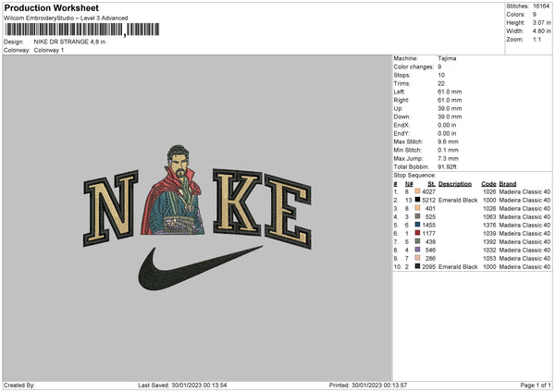
Task: Select the Left value '61.0 mm'
Action: (x=450, y=92)
